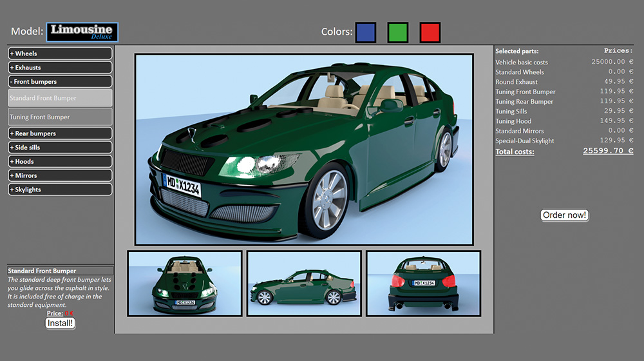Expand the Hoods category
The height and width of the screenshot is (361, 644).
tap(60, 162)
